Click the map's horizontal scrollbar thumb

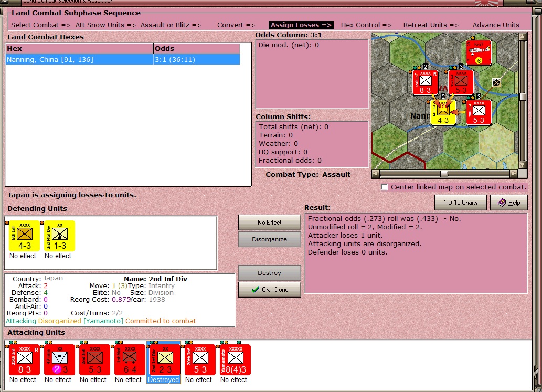tap(444, 174)
